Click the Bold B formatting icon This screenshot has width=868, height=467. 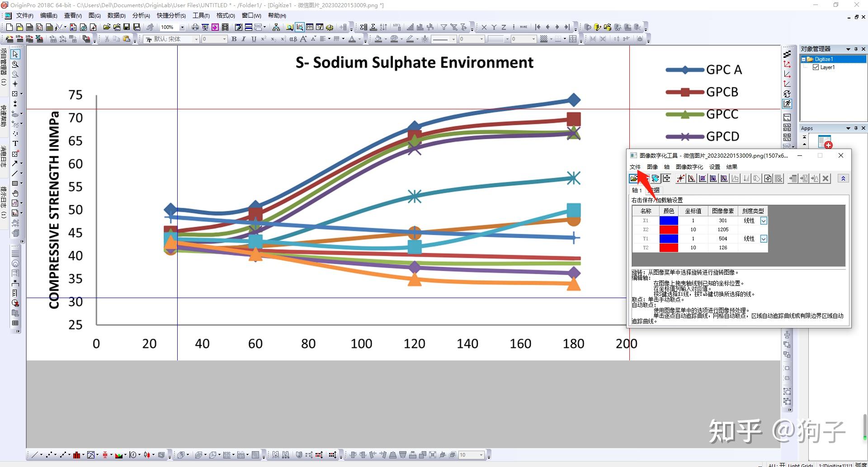click(x=234, y=39)
